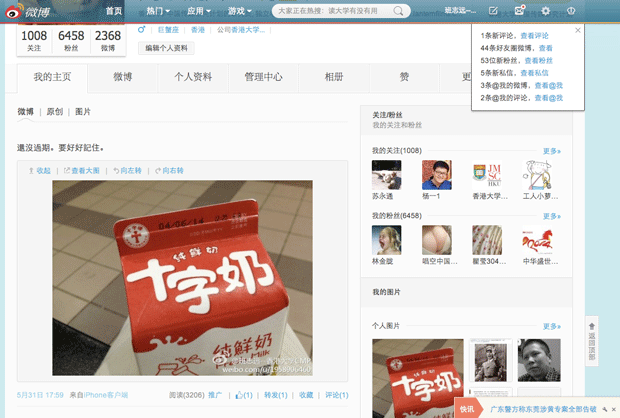This screenshot has width=620, height=418.
Task: Close the notifications popup
Action: point(578,30)
